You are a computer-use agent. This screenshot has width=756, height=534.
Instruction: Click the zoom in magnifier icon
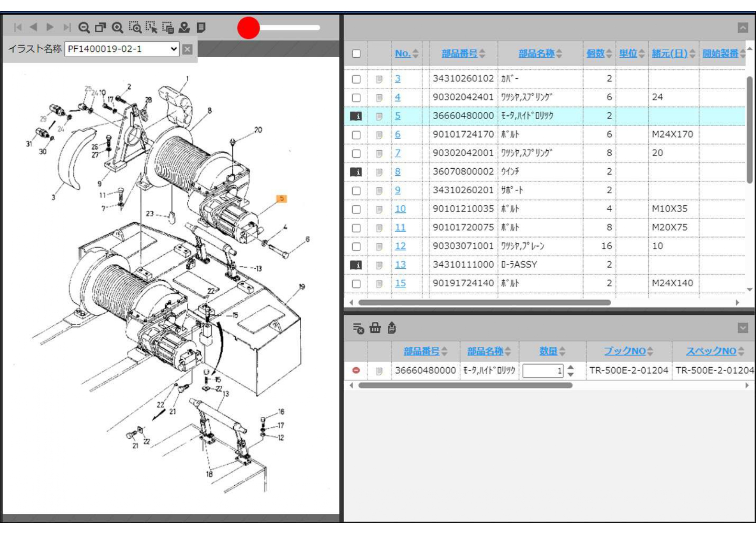click(117, 28)
